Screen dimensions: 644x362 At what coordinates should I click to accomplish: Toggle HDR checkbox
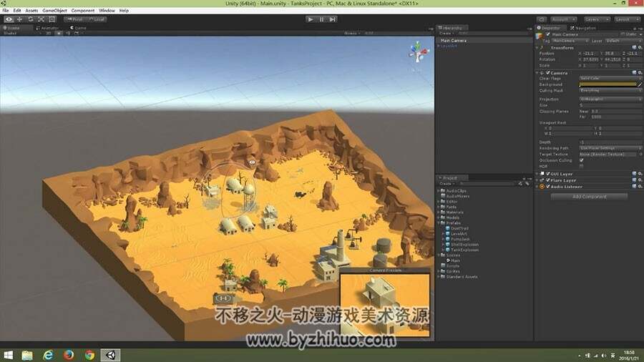[582, 166]
